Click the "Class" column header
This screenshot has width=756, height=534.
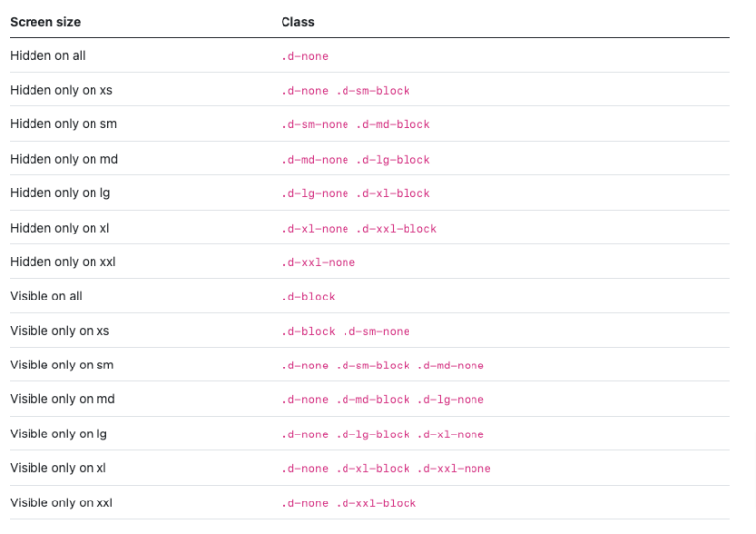click(x=297, y=21)
